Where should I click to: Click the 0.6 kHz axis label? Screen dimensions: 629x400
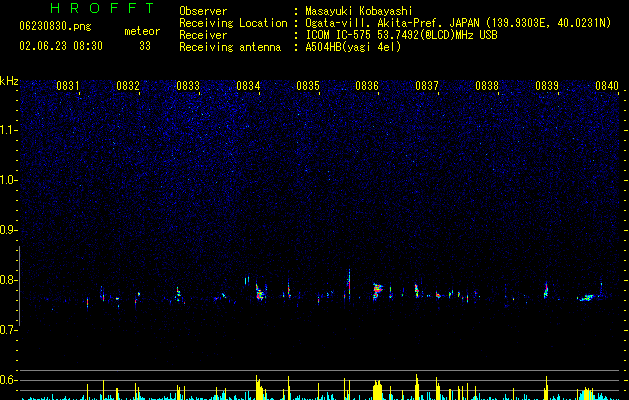tap(9, 380)
